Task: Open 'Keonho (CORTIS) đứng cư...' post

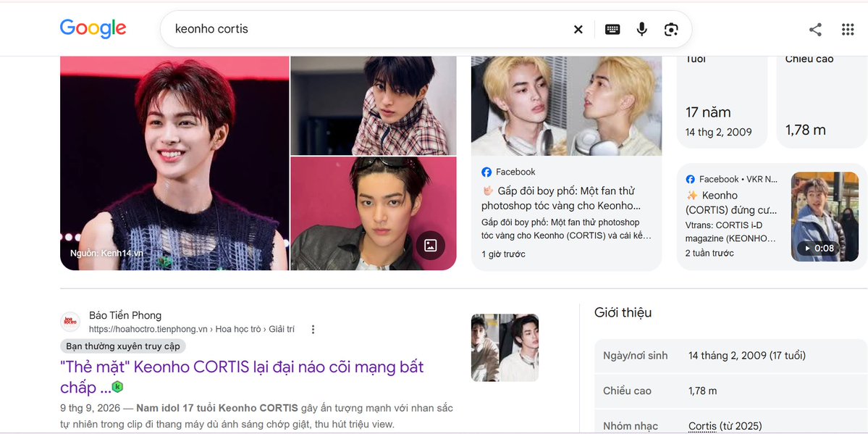Action: (731, 202)
